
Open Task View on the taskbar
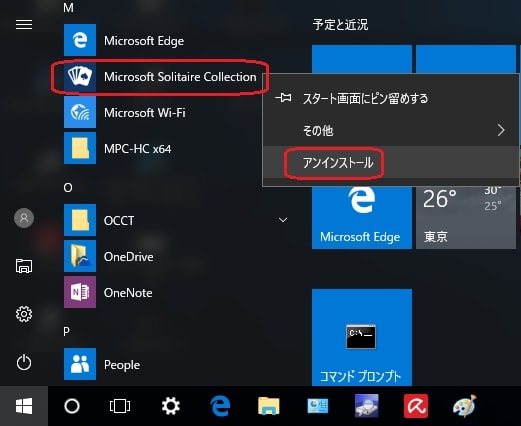click(120, 406)
